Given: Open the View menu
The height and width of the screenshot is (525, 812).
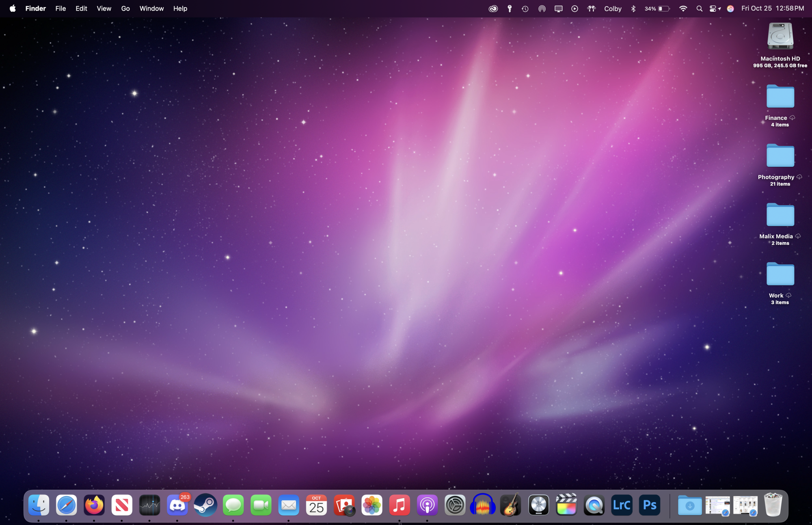Looking at the screenshot, I should 104,9.
